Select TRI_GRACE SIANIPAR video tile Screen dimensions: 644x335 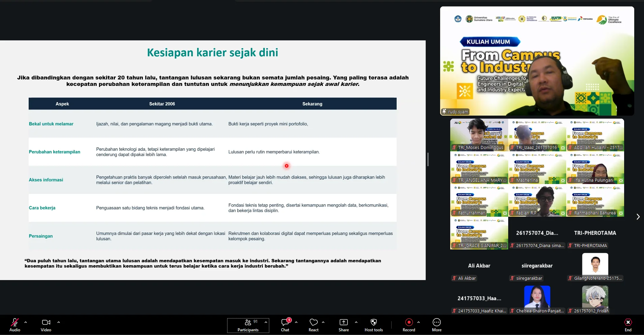[x=479, y=233]
